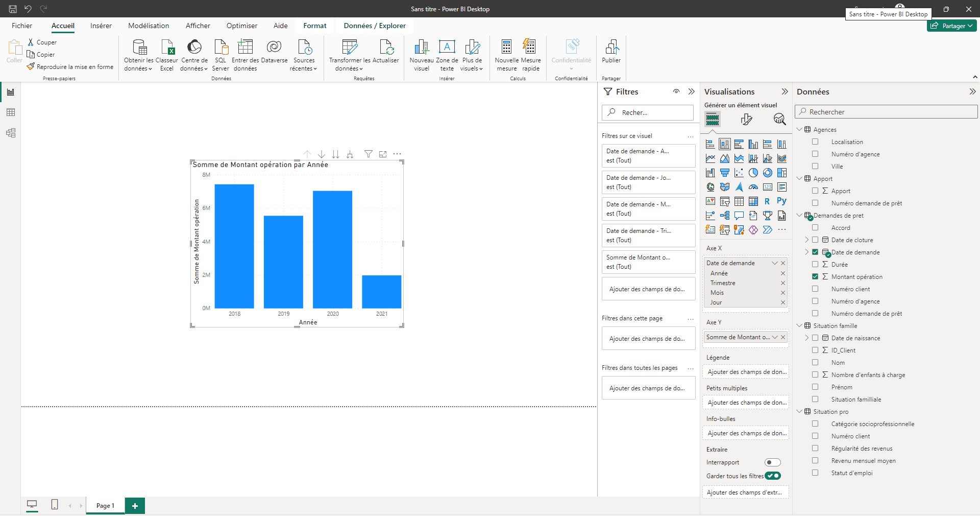The width and height of the screenshot is (980, 516).
Task: Select the Scatter chart visual
Action: point(739,173)
